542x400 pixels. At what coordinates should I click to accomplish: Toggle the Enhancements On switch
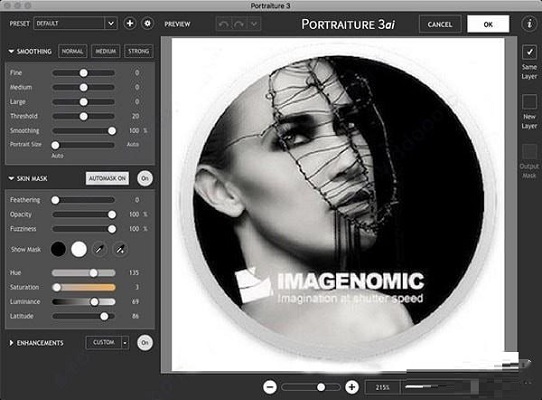click(145, 343)
